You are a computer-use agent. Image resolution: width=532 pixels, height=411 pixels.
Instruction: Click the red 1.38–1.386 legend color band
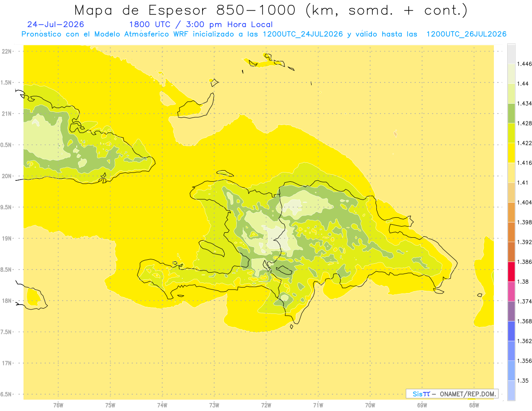coord(511,271)
